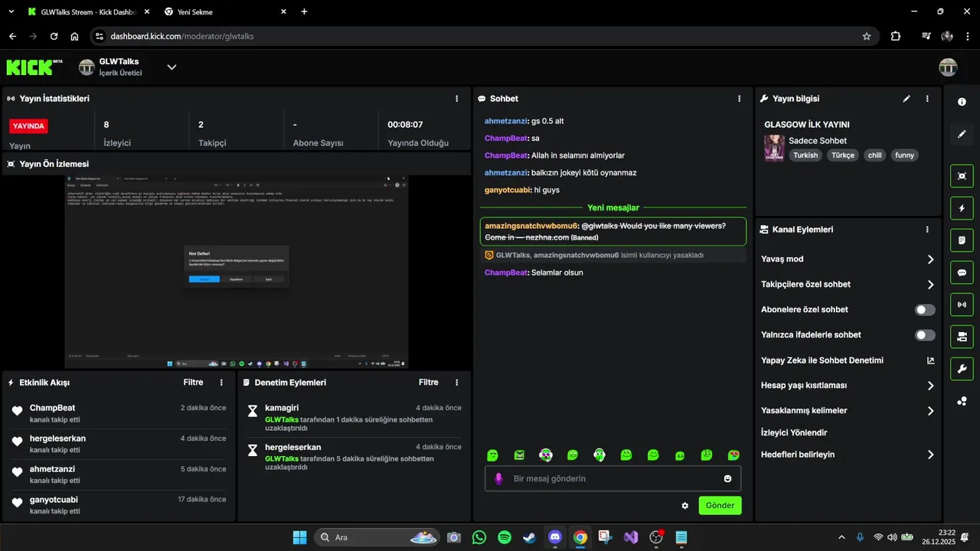Open three-dot menu of Yayın bilgisi panel

tap(927, 99)
